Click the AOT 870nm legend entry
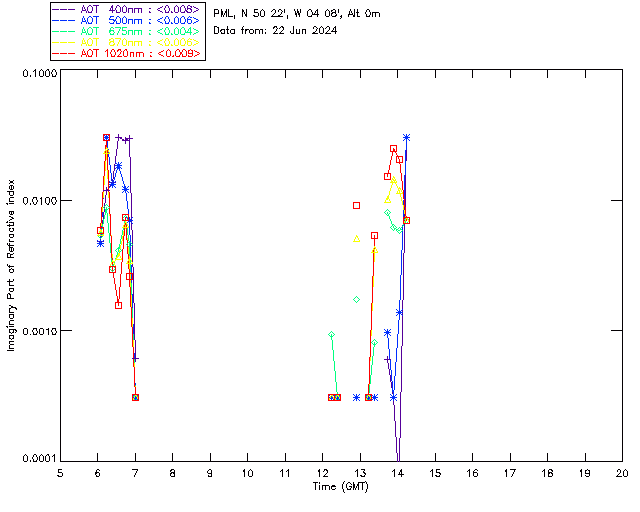 pyautogui.click(x=127, y=42)
